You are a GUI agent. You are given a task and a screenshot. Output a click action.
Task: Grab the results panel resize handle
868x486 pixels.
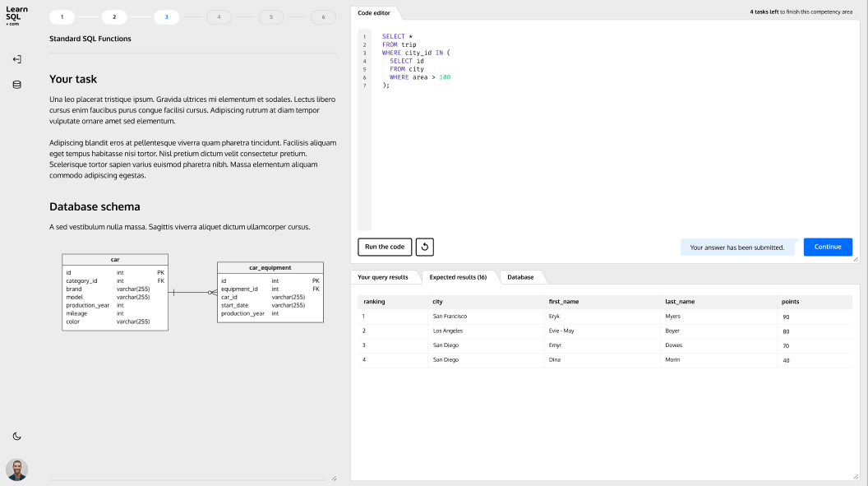click(x=856, y=477)
